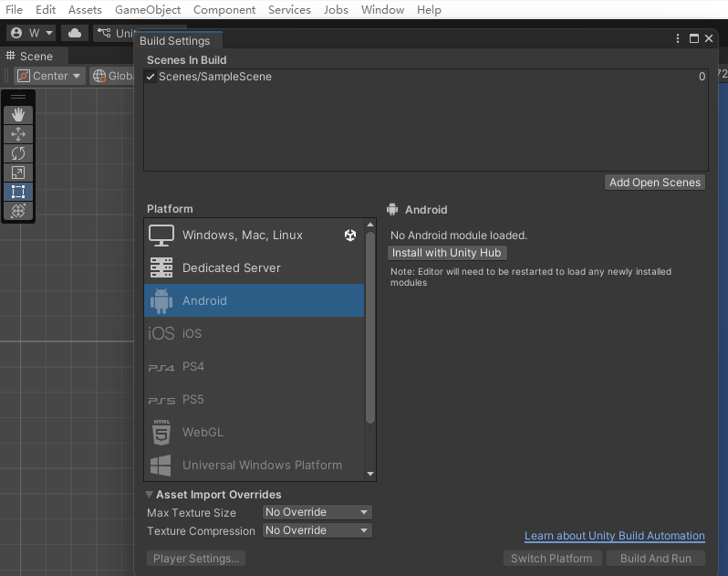Click Add Open Scenes button
The image size is (728, 576).
coord(655,183)
